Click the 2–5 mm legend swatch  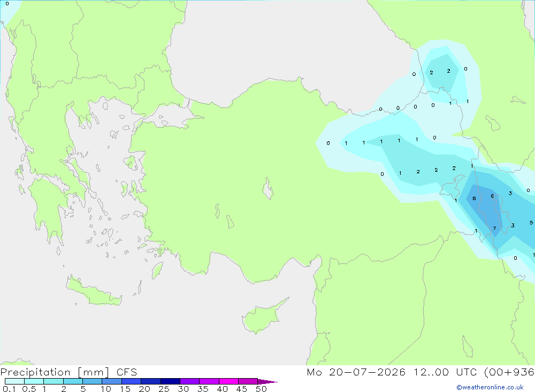coord(73,381)
